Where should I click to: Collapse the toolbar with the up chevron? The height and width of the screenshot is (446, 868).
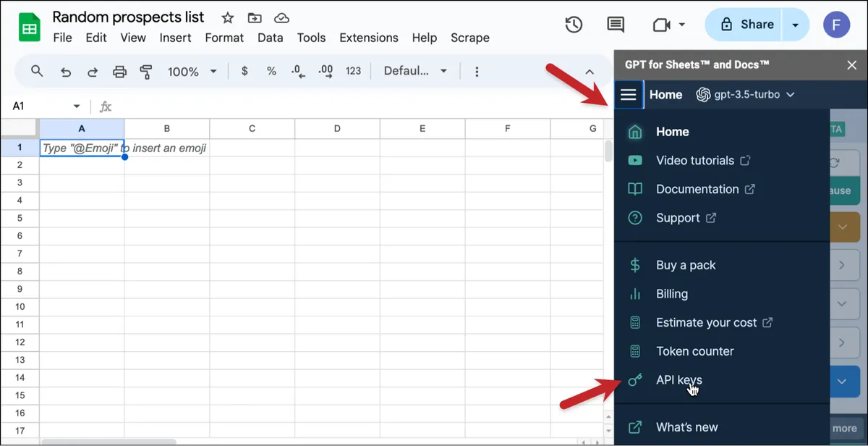coord(590,72)
